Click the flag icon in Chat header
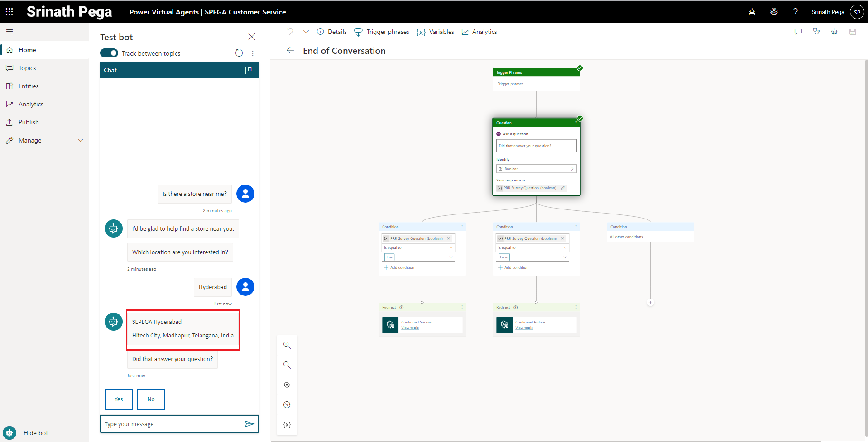The height and width of the screenshot is (442, 868). [248, 70]
